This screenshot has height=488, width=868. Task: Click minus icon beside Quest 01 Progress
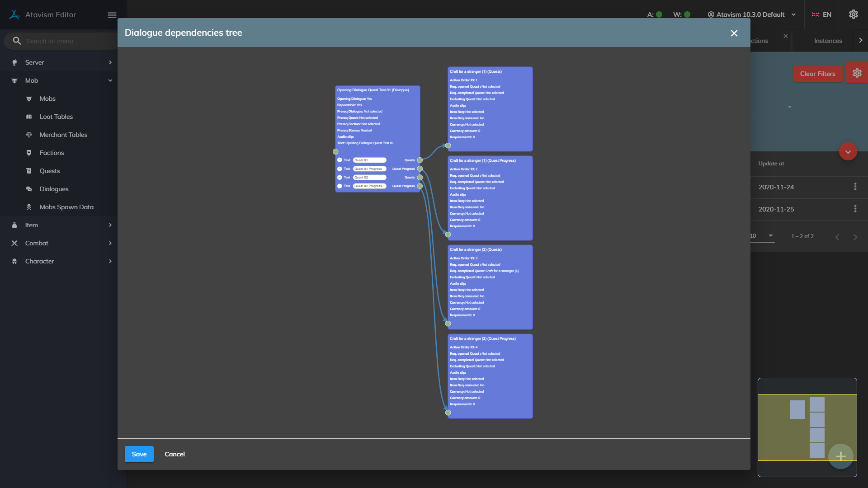tap(340, 169)
